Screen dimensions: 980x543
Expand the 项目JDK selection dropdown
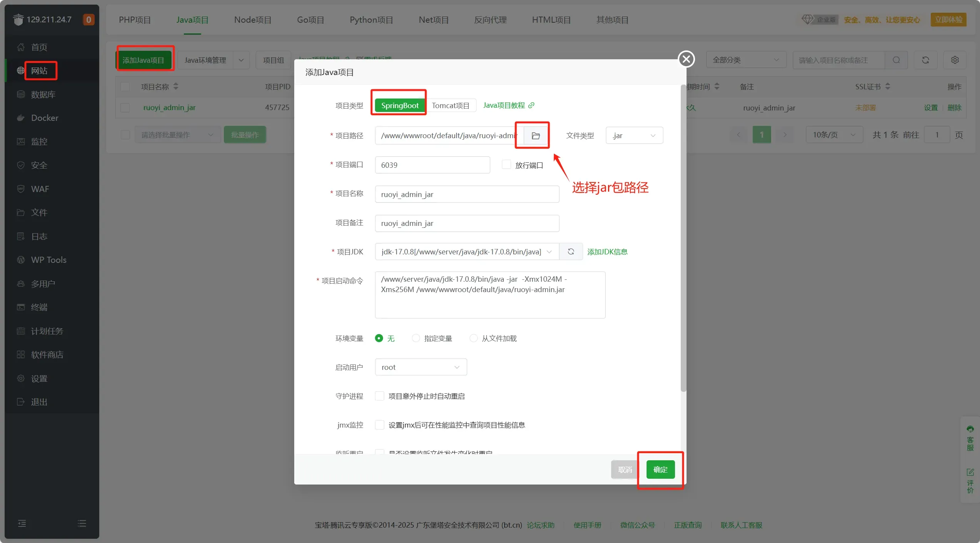467,252
